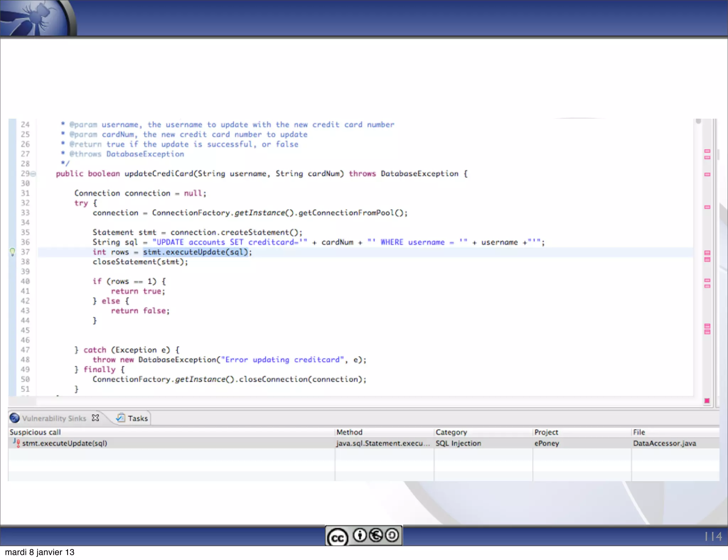Click line number 36 in the gutter
The width and height of the screenshot is (728, 560).
click(x=25, y=242)
